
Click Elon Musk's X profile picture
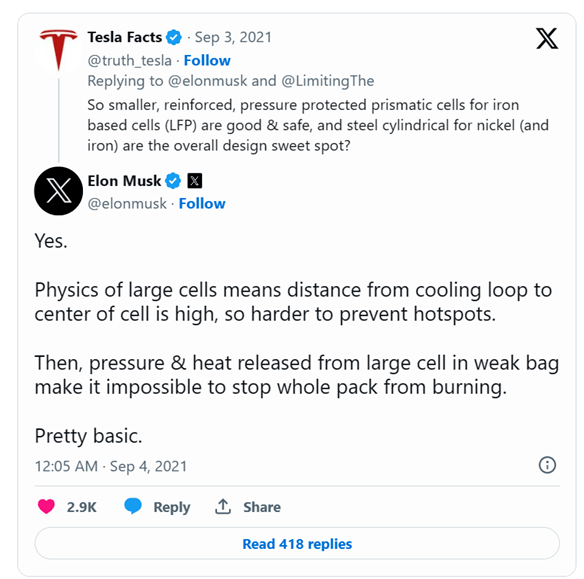(x=58, y=191)
